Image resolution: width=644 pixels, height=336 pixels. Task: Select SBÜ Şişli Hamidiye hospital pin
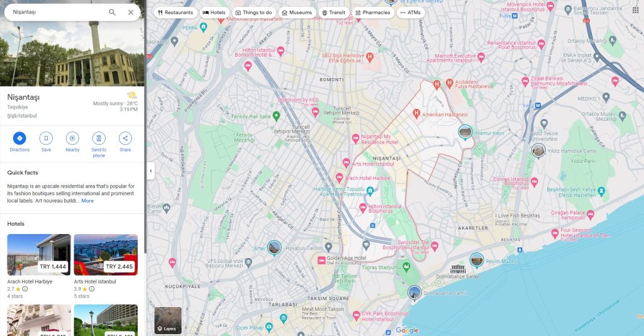370,57
